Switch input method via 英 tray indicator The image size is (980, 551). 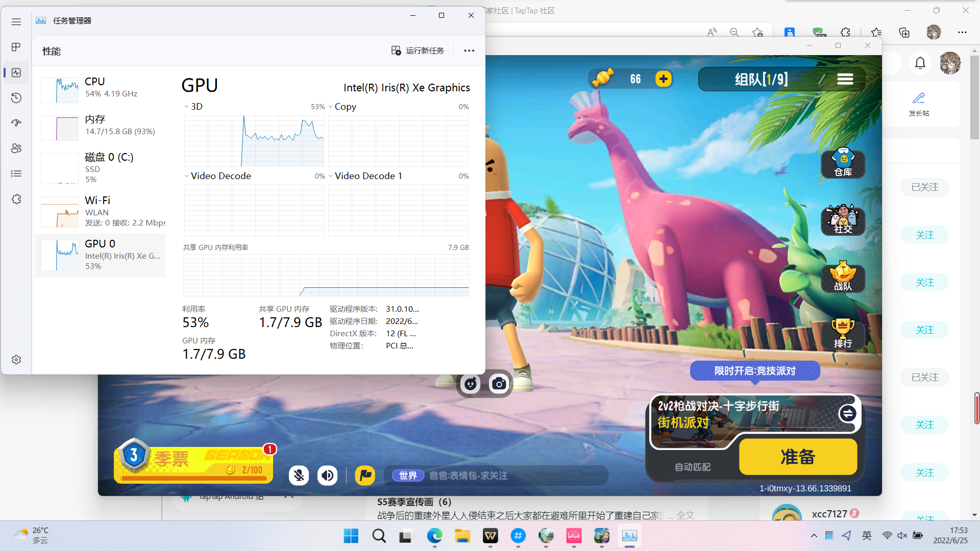[x=867, y=536]
